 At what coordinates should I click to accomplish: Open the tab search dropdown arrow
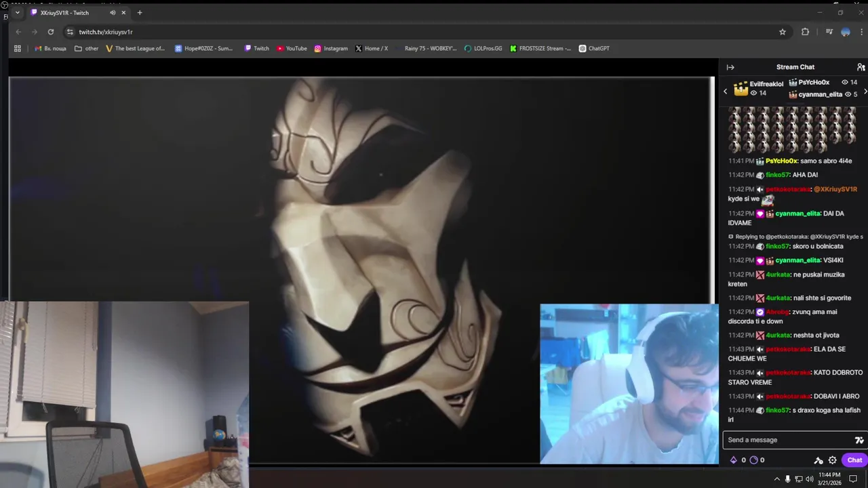pyautogui.click(x=17, y=12)
